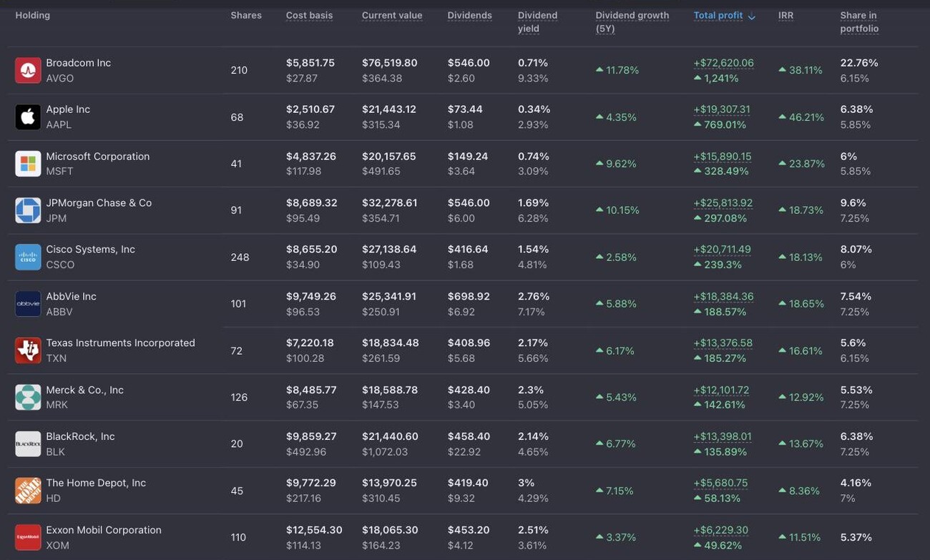The width and height of the screenshot is (930, 560).
Task: Click Exxon cost basis $12,554.30
Action: click(x=313, y=531)
